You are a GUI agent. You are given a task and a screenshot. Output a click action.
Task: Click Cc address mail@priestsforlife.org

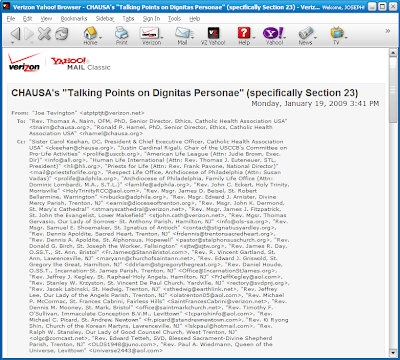coord(65,172)
